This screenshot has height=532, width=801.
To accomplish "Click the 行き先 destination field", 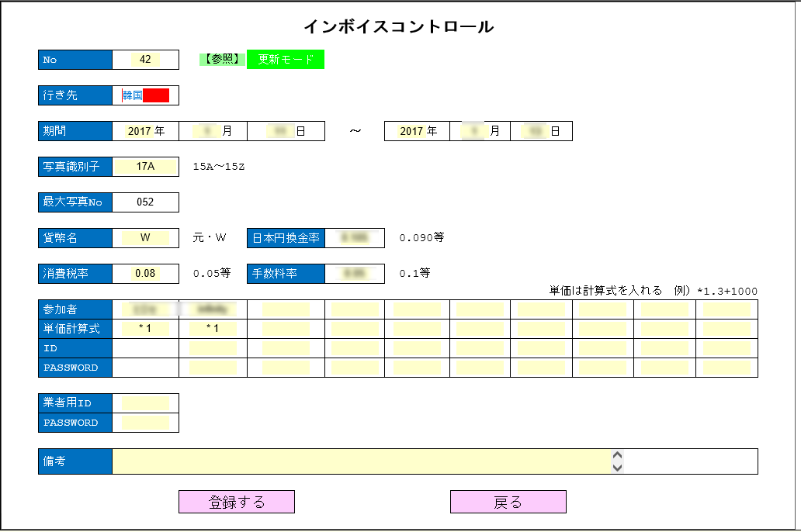I will pyautogui.click(x=145, y=95).
